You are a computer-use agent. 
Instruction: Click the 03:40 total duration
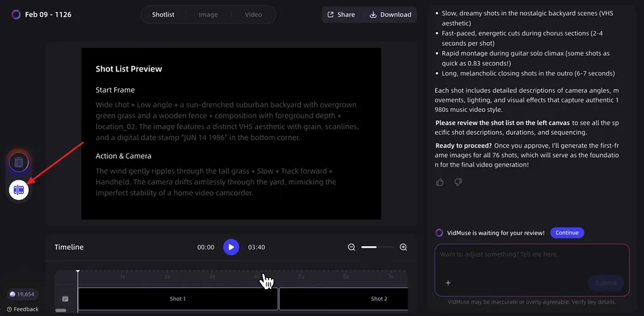tap(257, 247)
